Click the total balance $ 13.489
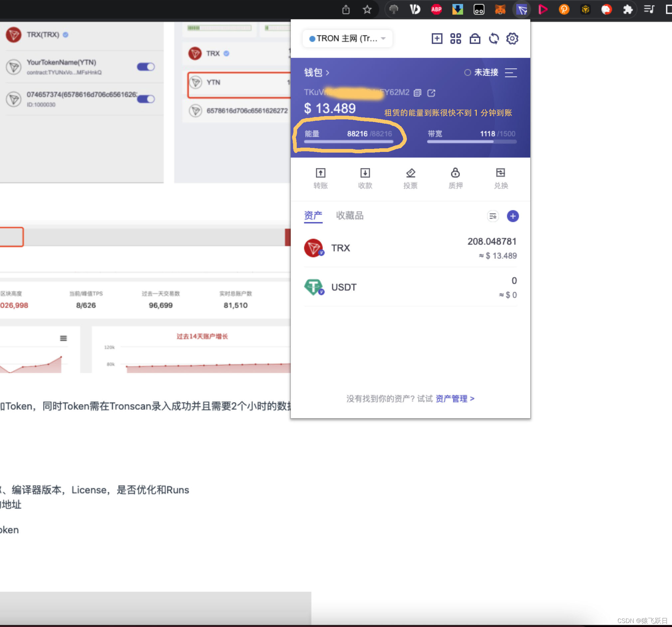The height and width of the screenshot is (627, 672). 330,108
